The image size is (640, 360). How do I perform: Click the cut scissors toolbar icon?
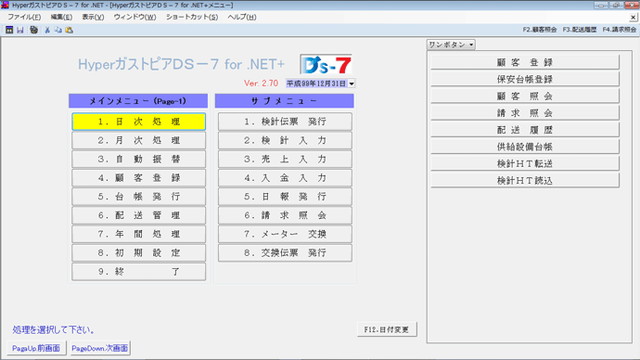(47, 30)
